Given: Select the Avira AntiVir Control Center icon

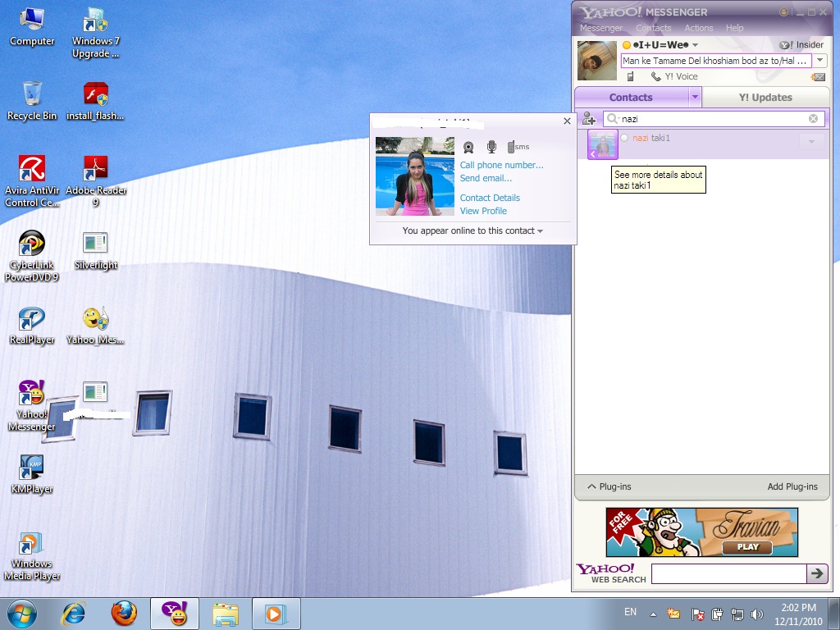Looking at the screenshot, I should 32,181.
